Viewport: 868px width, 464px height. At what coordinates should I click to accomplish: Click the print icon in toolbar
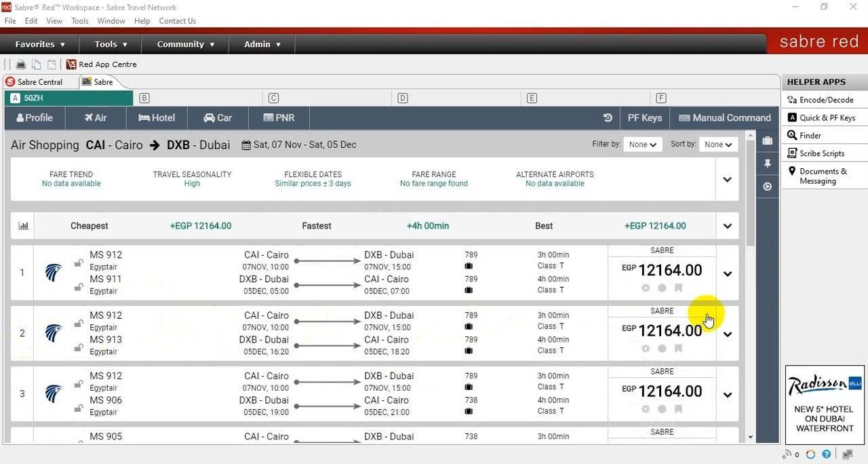pyautogui.click(x=21, y=64)
